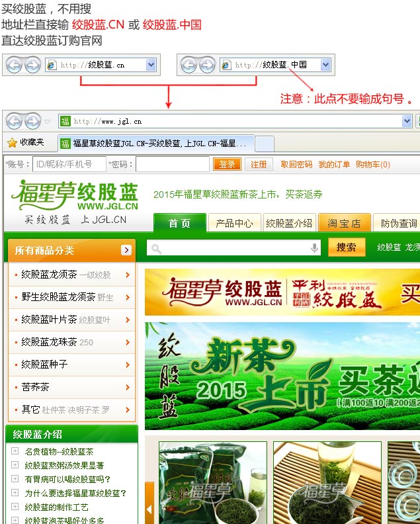This screenshot has width=420, height=524.
Task: Click the 绞股蓝介绍 sidebar section header
Action: pyautogui.click(x=72, y=434)
